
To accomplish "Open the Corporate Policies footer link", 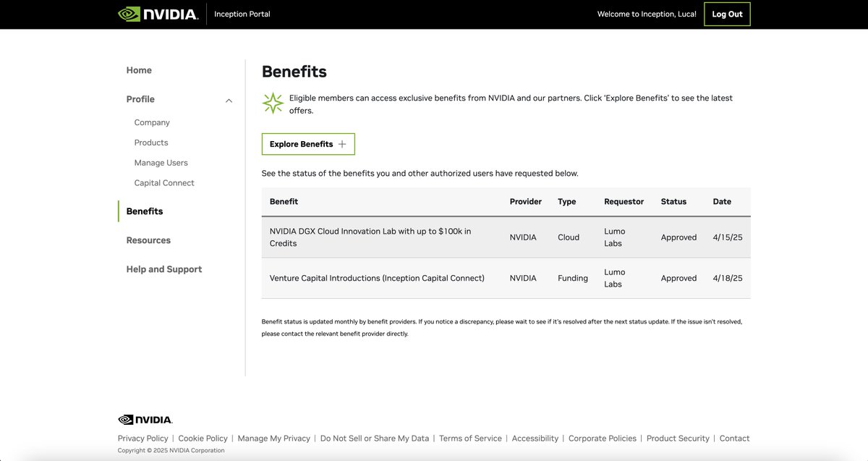I will point(603,439).
